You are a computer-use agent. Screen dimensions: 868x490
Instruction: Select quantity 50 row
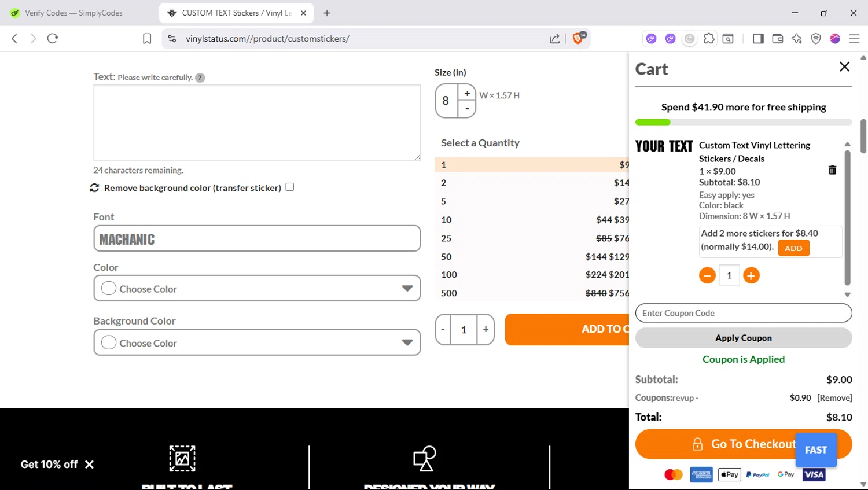(x=532, y=257)
